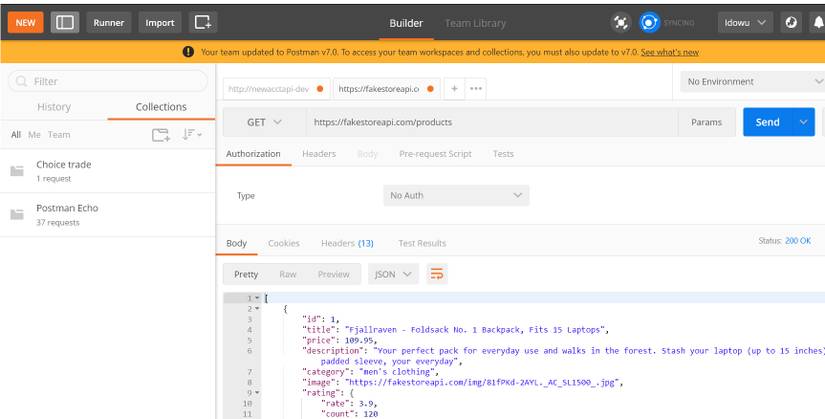The image size is (825, 419).
Task: Toggle the sidebar layout icon
Action: 65,23
